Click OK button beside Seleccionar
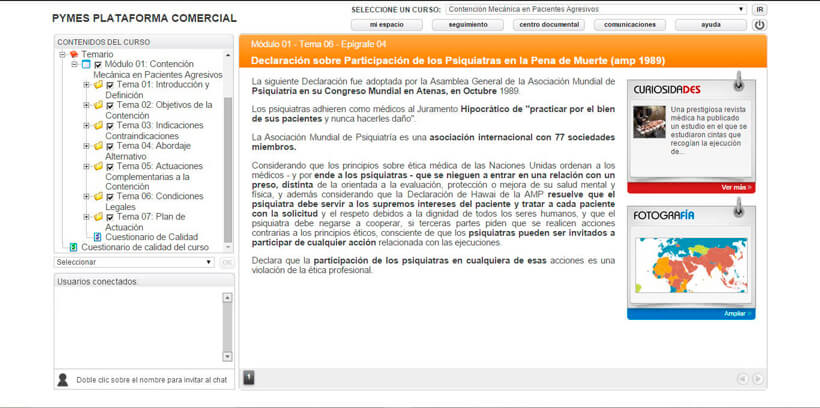The image size is (820, 408). pyautogui.click(x=226, y=262)
